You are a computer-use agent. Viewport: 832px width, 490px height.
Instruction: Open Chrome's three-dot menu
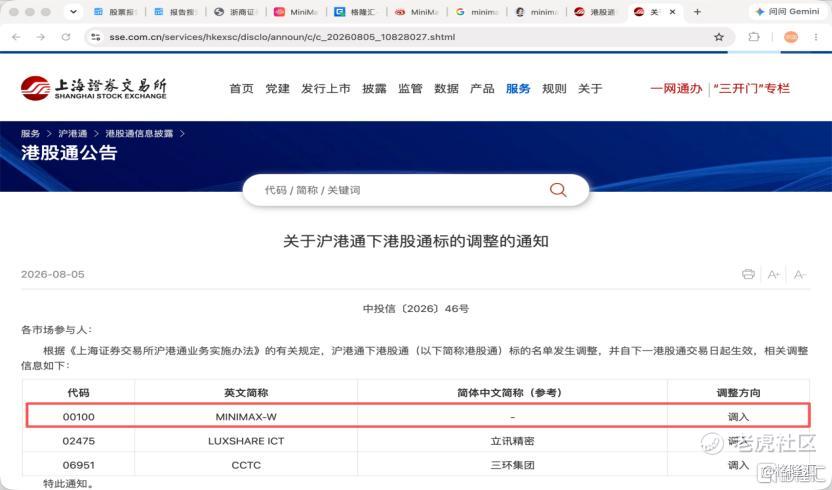(x=816, y=37)
